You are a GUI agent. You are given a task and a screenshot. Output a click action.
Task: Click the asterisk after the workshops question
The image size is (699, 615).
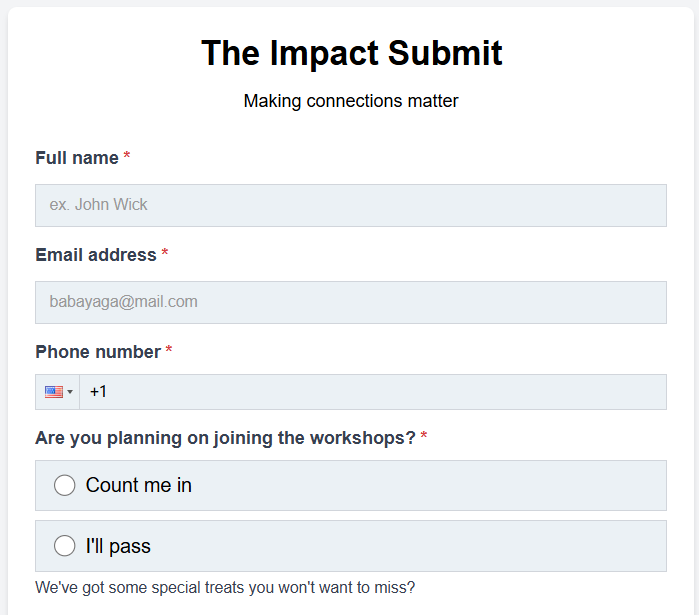point(424,438)
